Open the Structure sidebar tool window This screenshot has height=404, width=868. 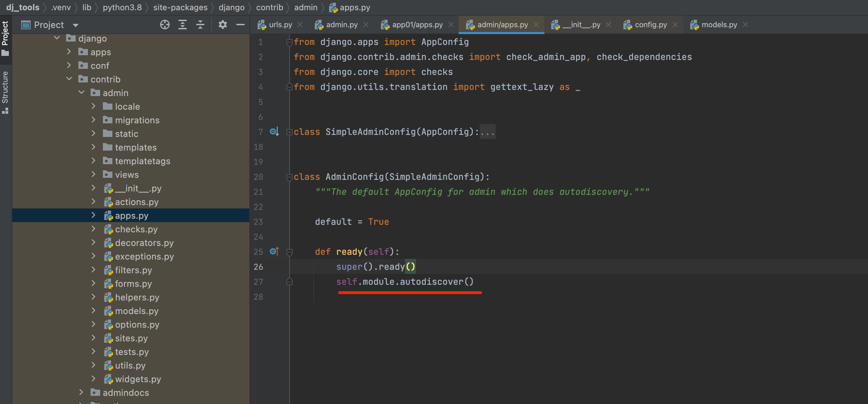5,92
